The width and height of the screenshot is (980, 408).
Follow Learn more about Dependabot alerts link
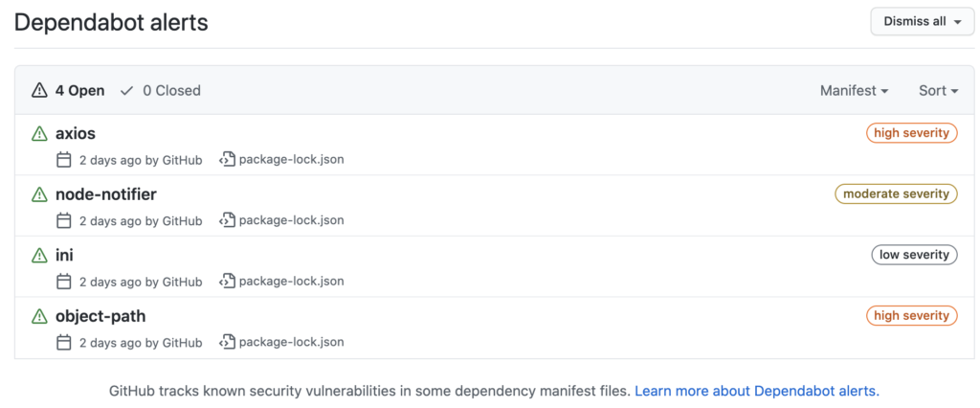coord(757,391)
